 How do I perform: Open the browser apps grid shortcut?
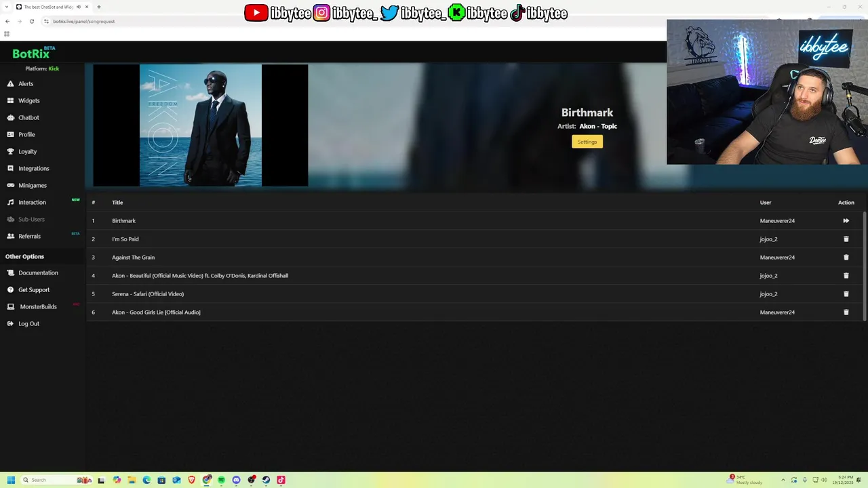(7, 34)
